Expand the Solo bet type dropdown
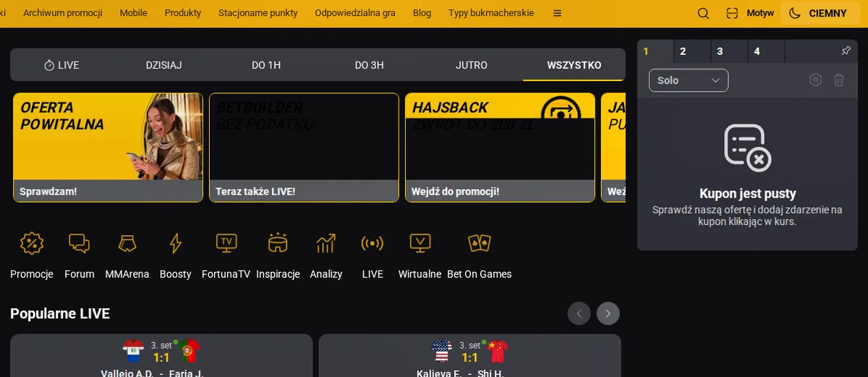The width and height of the screenshot is (868, 377). [x=689, y=80]
